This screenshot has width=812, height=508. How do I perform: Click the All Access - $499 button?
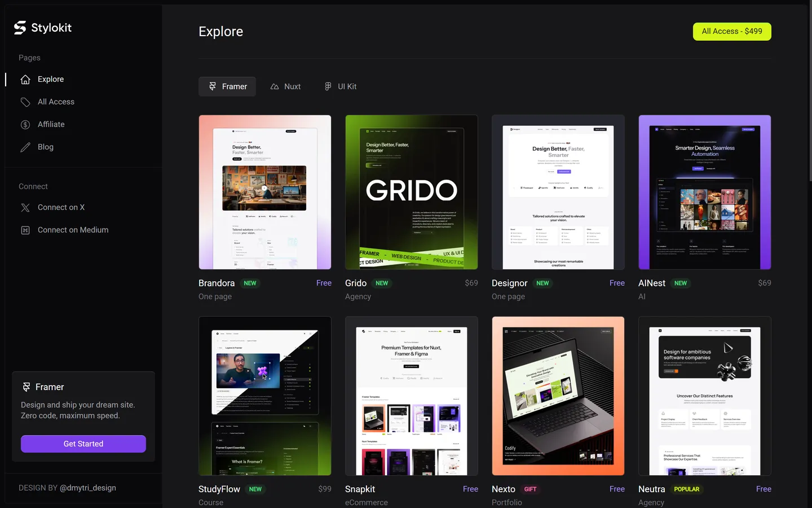pos(732,32)
